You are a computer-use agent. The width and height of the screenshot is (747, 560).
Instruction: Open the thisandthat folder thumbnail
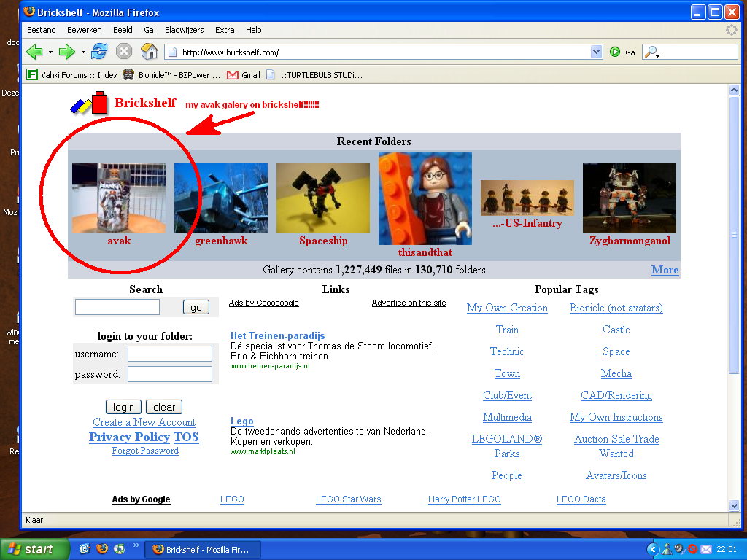pyautogui.click(x=425, y=198)
